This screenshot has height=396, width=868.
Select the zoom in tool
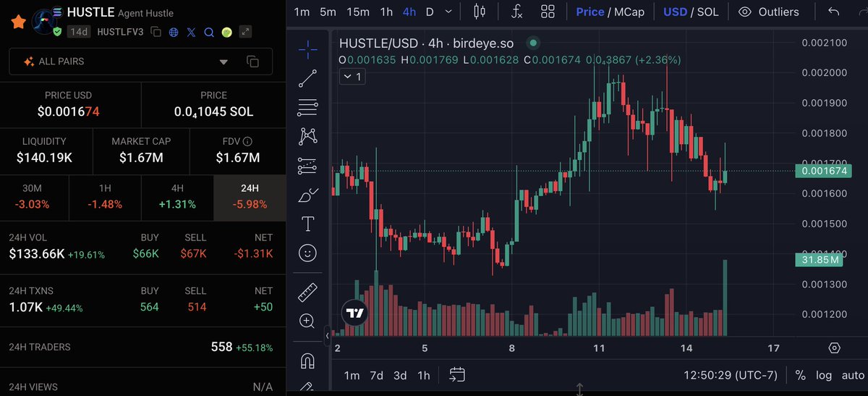click(x=308, y=321)
